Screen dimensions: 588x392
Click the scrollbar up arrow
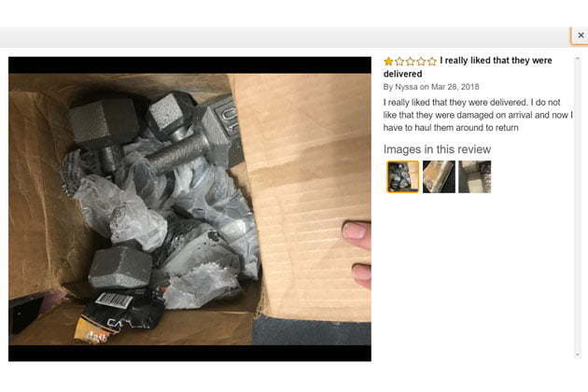pos(578,59)
